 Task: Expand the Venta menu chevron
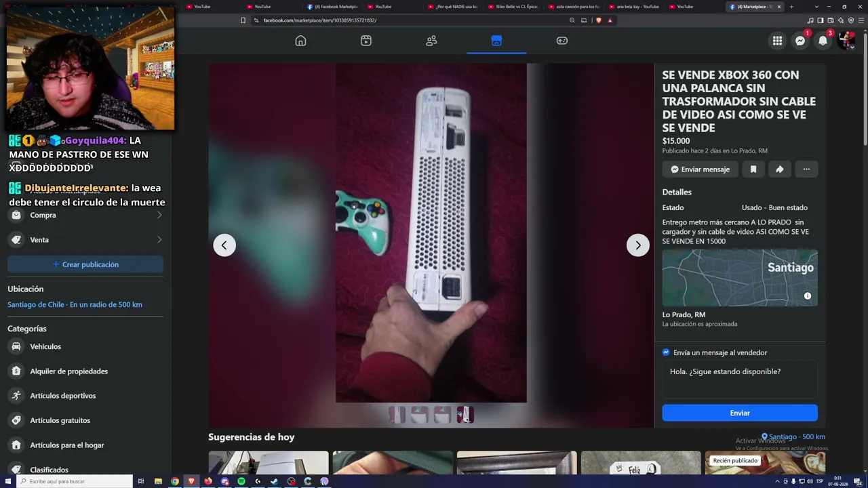click(x=159, y=240)
